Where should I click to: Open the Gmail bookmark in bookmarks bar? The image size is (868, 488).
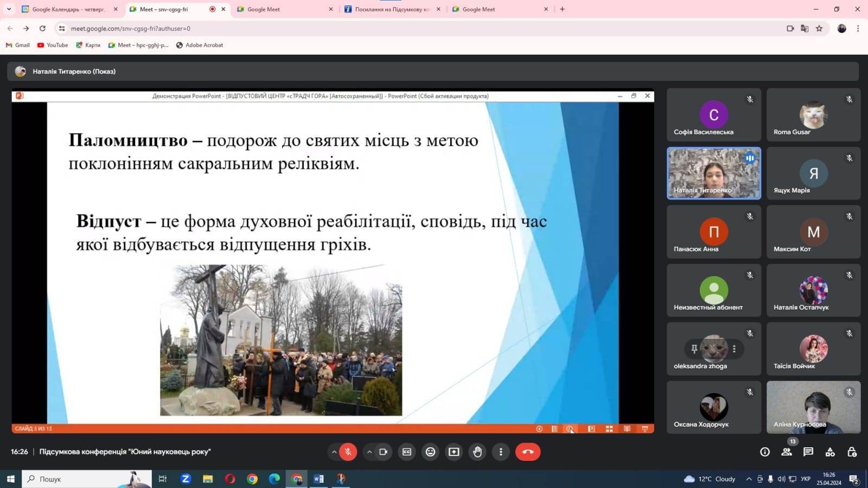[18, 45]
